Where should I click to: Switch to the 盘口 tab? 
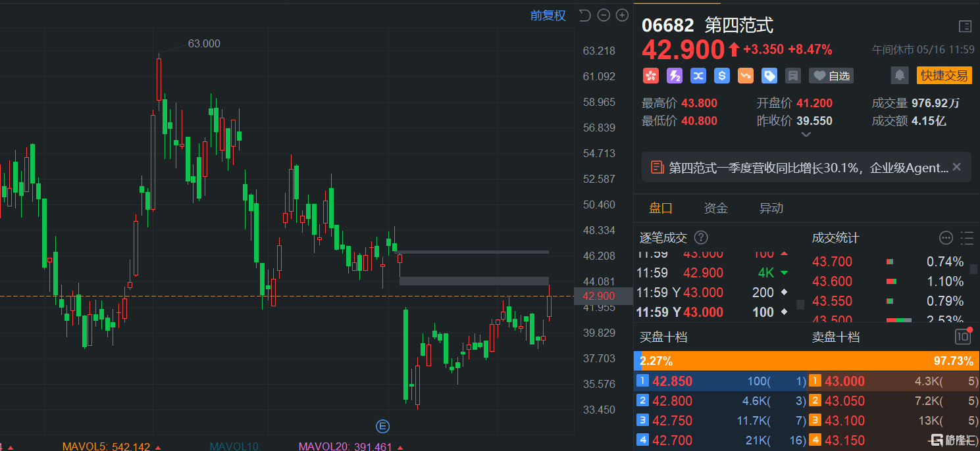click(661, 208)
